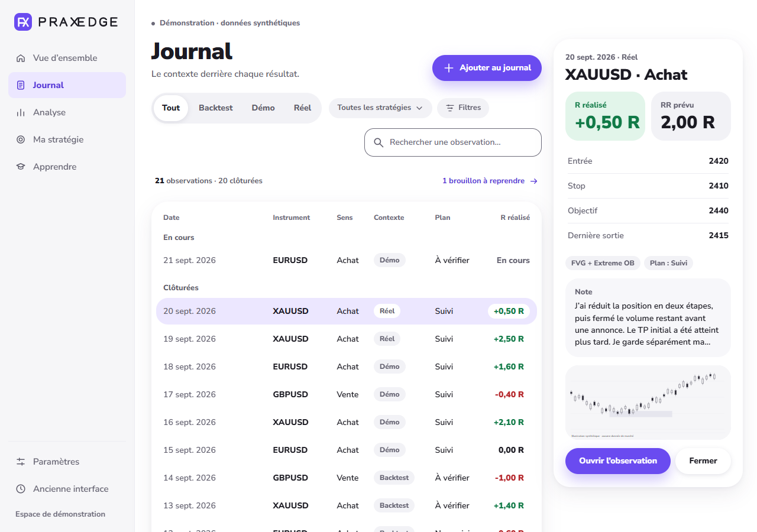Image resolution: width=757 pixels, height=532 pixels.
Task: Click the arrow icon after brouillon à reprendre
Action: [x=534, y=181]
